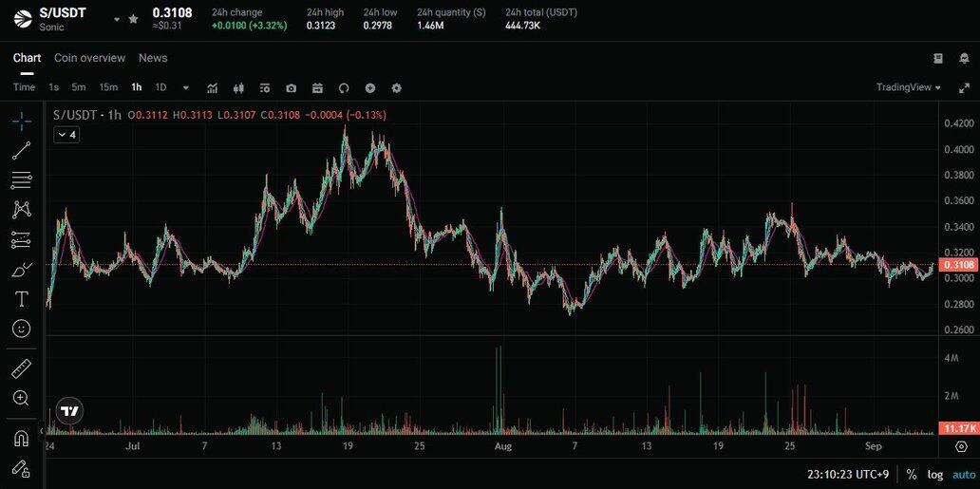Click the S/USDT · 1h chart legend title
Screen dimensions: 980x489
(86, 115)
